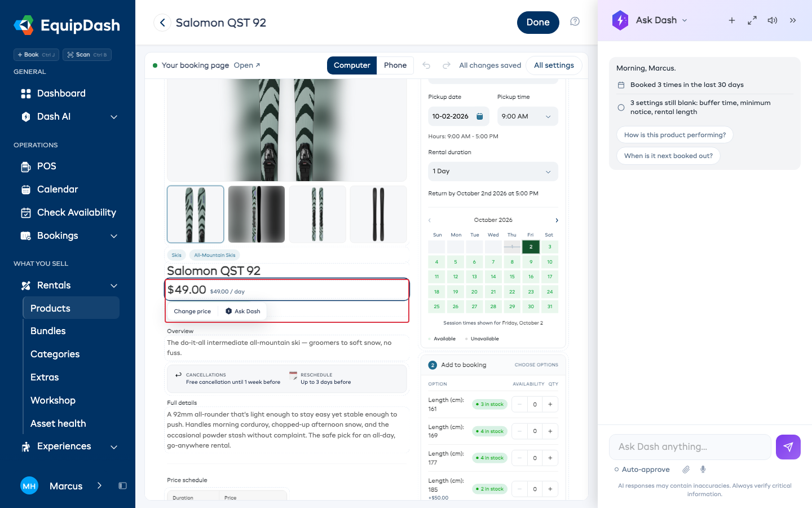This screenshot has width=812, height=508.
Task: Undo the last change
Action: click(426, 65)
